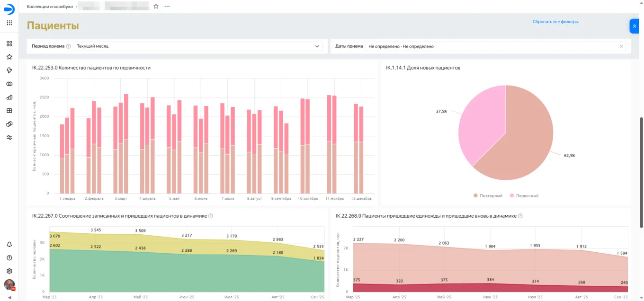Image resolution: width=644 pixels, height=301 pixels.
Task: Open the three-dots menu in breadcrumb
Action: click(167, 7)
